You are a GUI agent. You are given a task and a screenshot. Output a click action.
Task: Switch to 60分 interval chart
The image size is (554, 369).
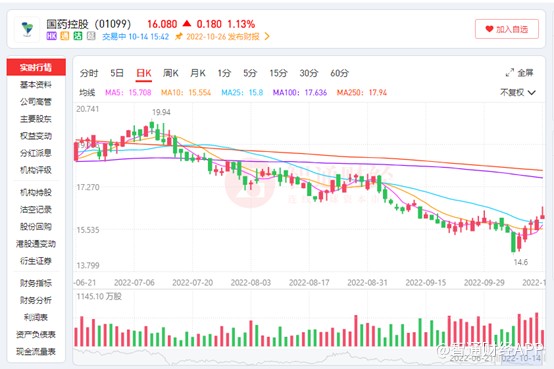tap(340, 73)
